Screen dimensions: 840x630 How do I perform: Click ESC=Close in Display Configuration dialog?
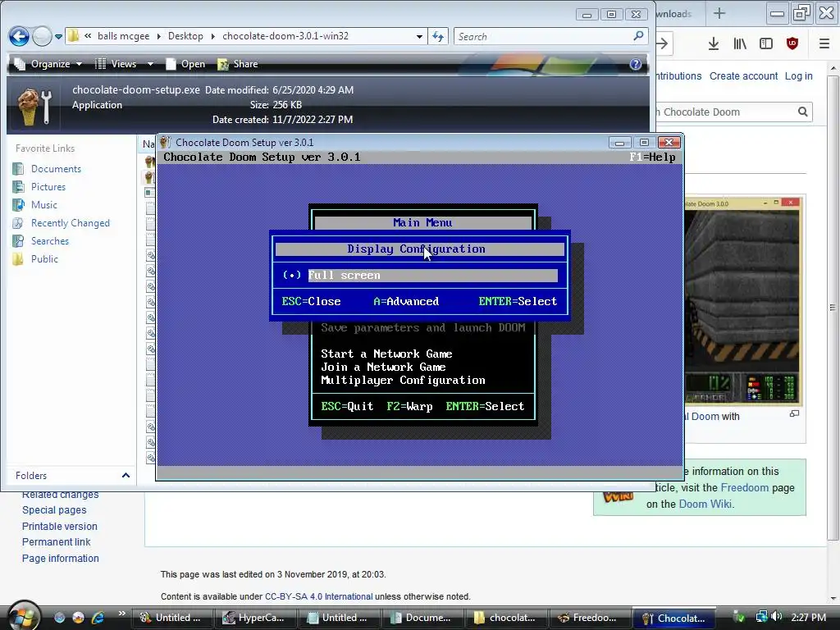click(311, 302)
